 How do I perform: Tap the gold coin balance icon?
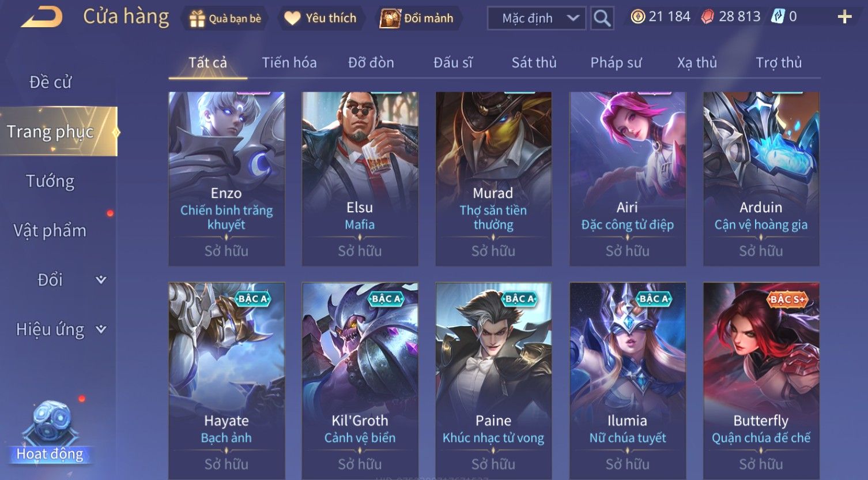pyautogui.click(x=637, y=17)
